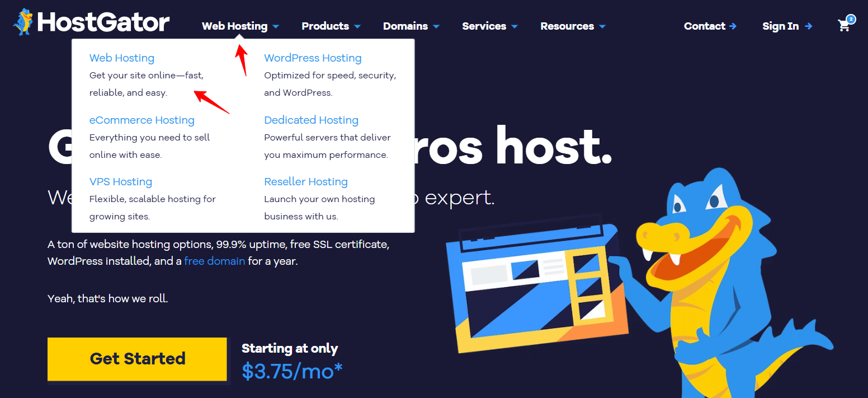The width and height of the screenshot is (868, 398).
Task: Click the yellow Get Started button
Action: 137,359
